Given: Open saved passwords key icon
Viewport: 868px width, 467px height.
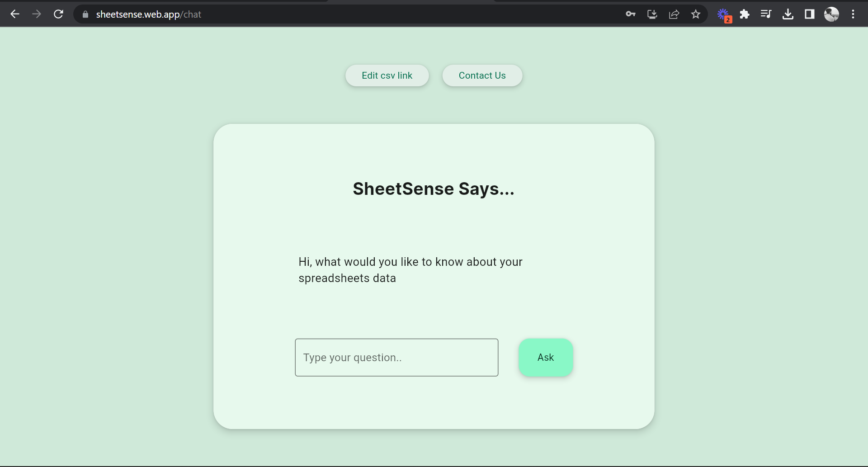Looking at the screenshot, I should (x=631, y=14).
